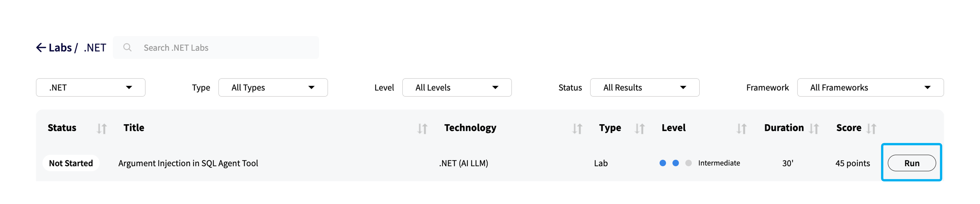
Task: Sort by Duration column arrows
Action: [814, 129]
